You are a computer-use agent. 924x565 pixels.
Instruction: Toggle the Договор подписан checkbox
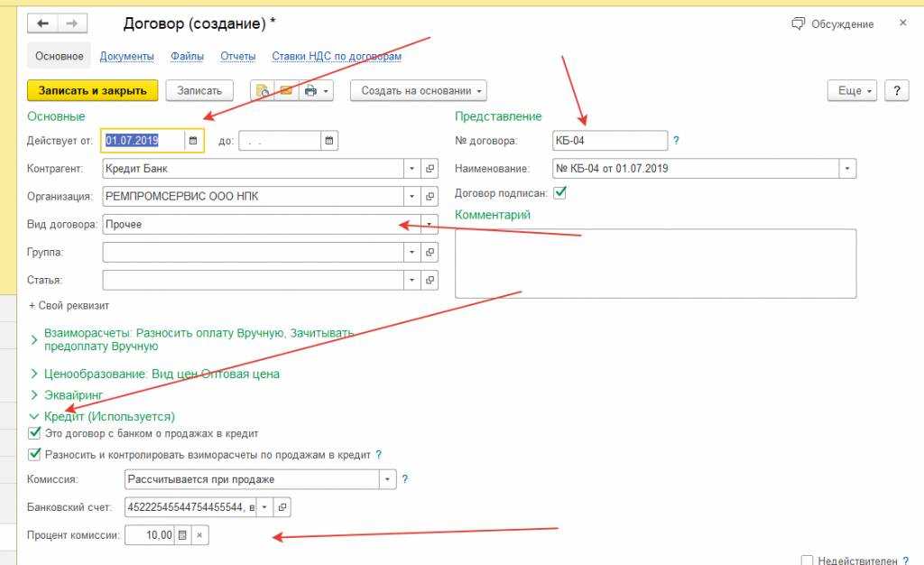559,192
